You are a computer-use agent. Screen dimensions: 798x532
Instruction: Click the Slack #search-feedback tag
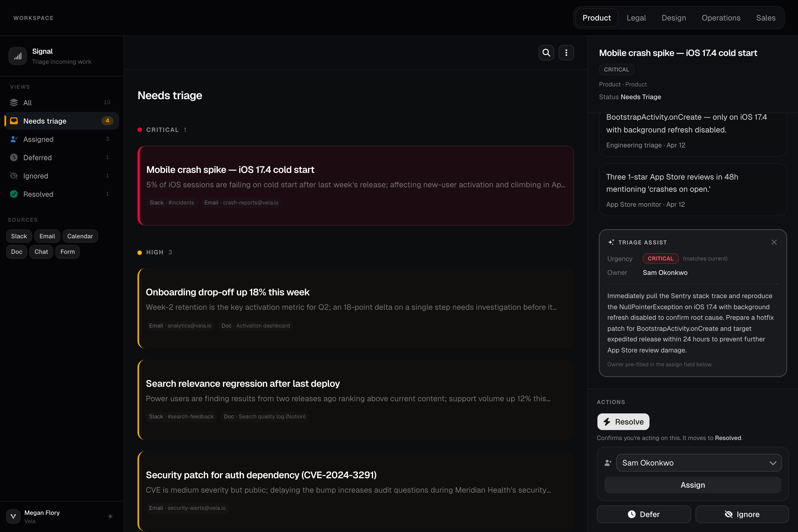tap(181, 417)
